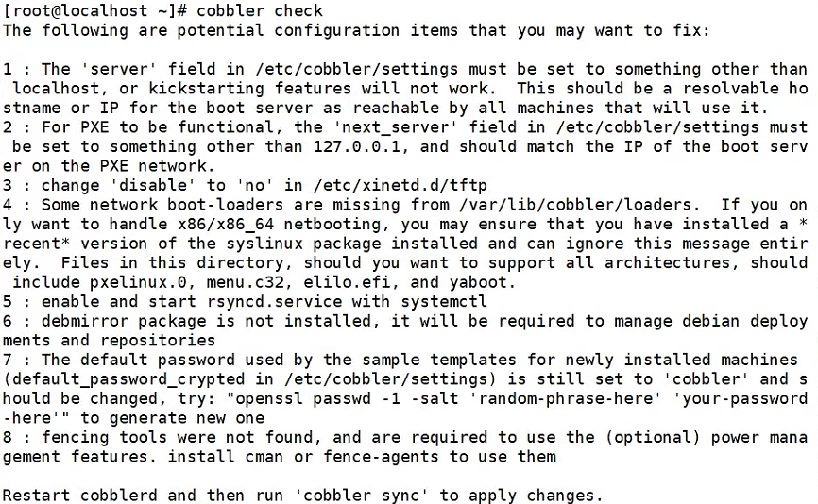Click 'fence-agents' in item 8

tap(382, 457)
